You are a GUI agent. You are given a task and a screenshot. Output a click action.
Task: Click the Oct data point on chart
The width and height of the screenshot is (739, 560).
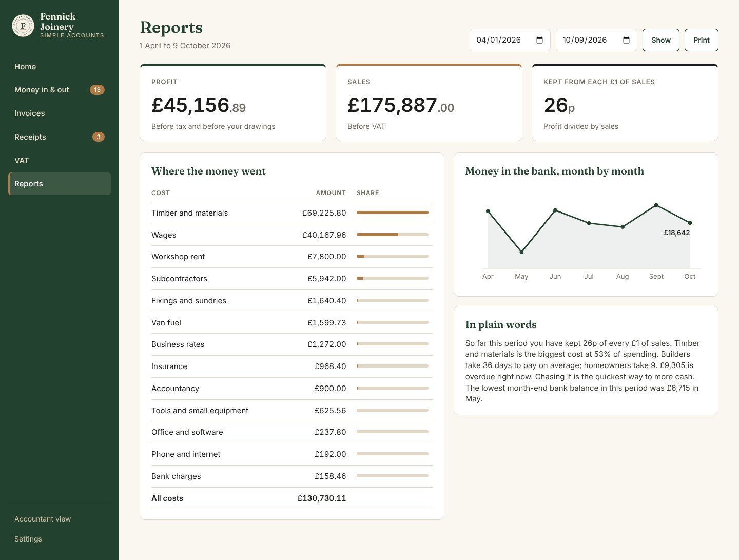tap(690, 223)
